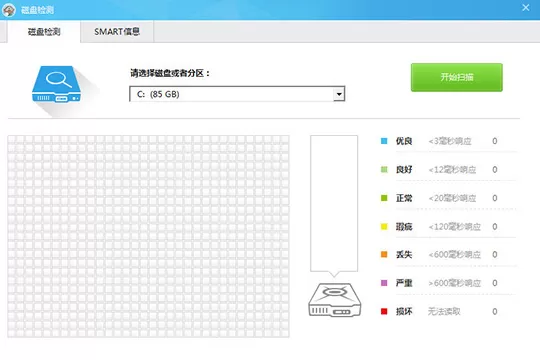Click the 请选择磁盘或者分区 label
The image size is (540, 360).
point(170,73)
